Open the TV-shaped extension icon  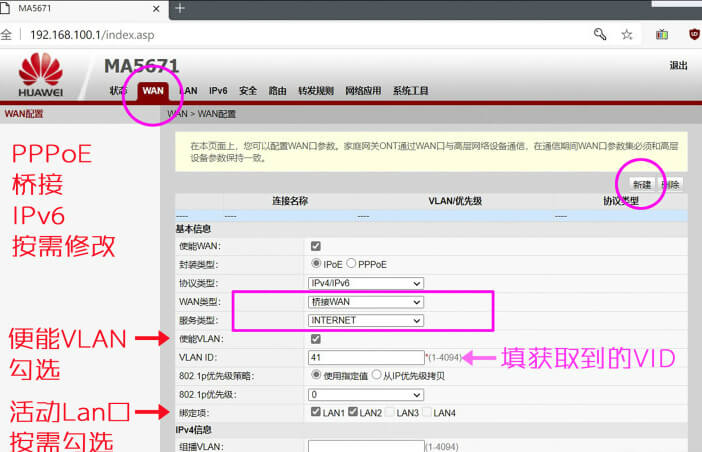click(662, 34)
